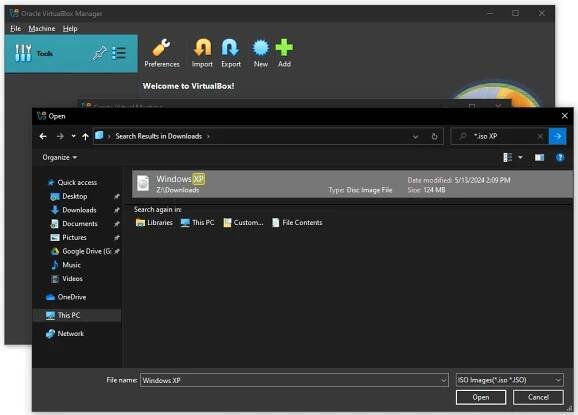Create a New virtual machine
Screen dimensions: 578x415
pos(261,53)
